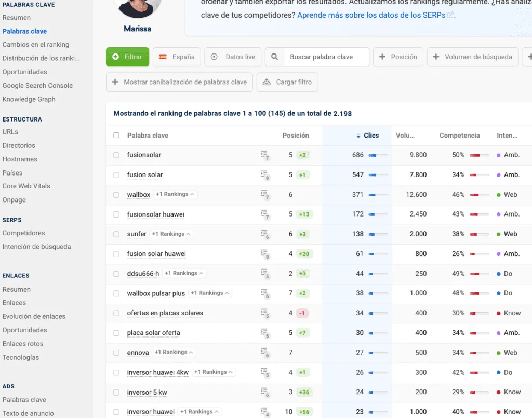The height and width of the screenshot is (418, 532).
Task: Open Intención de búsqueda sidebar item
Action: pyautogui.click(x=37, y=247)
